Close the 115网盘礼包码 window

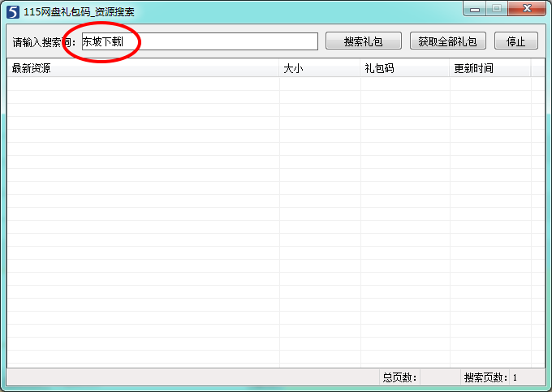click(x=527, y=9)
